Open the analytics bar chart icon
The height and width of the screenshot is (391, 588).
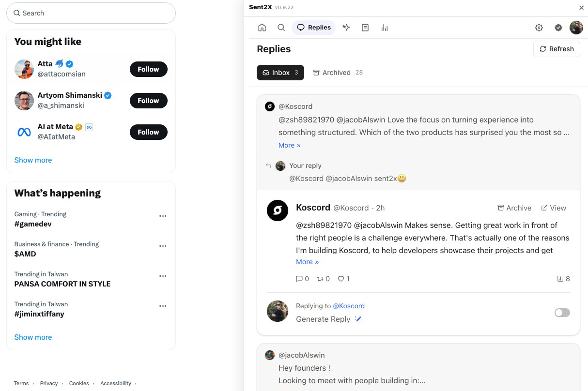[x=385, y=28]
